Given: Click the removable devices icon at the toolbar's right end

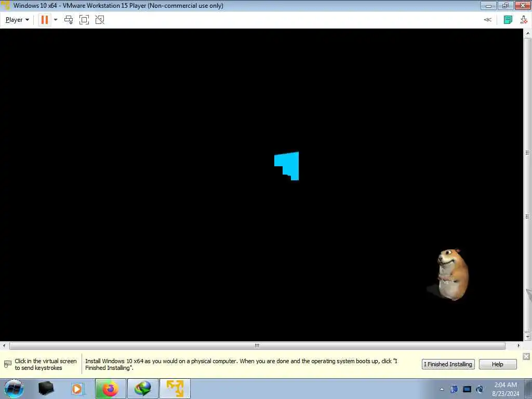Looking at the screenshot, I should (524, 20).
